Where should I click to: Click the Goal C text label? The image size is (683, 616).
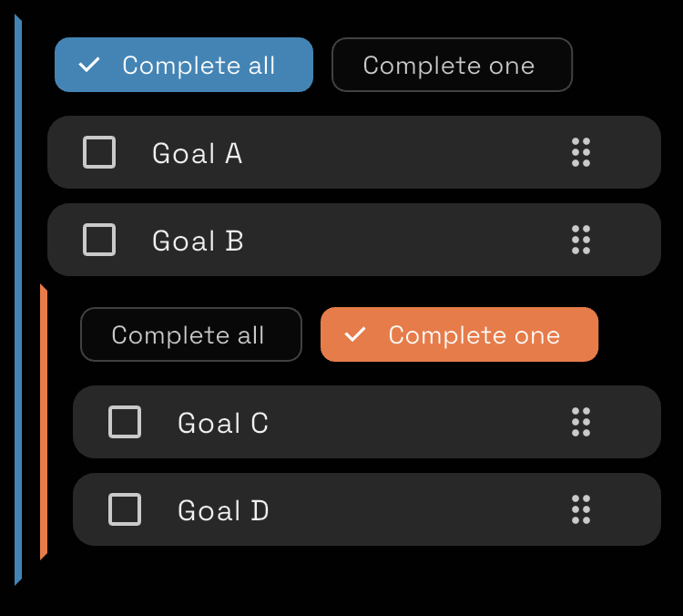coord(222,423)
